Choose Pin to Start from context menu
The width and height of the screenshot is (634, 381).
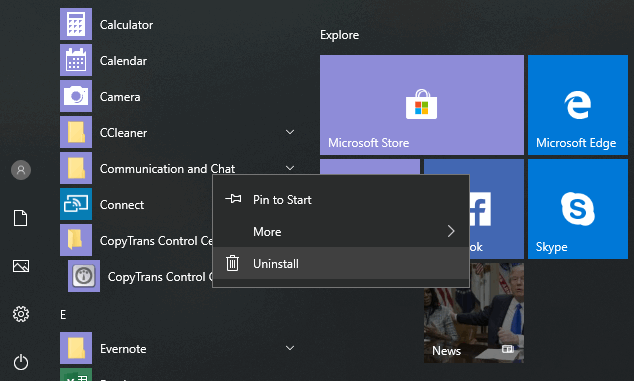coord(341,199)
